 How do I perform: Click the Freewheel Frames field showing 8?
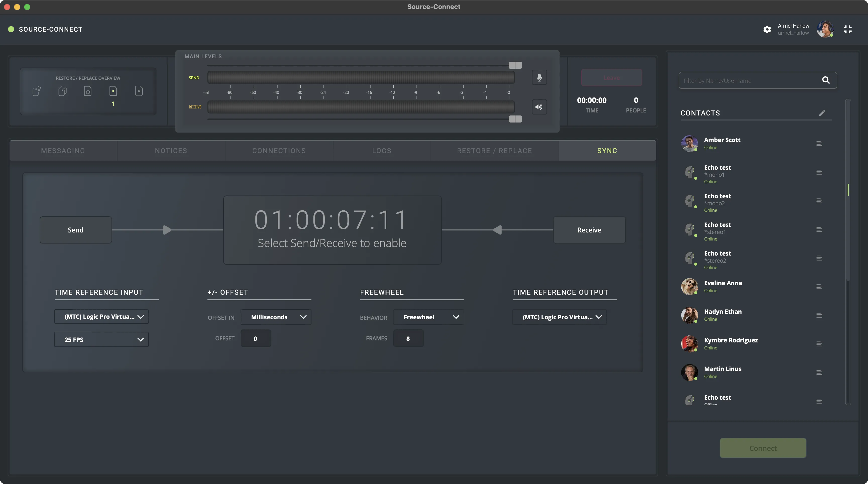pos(408,338)
